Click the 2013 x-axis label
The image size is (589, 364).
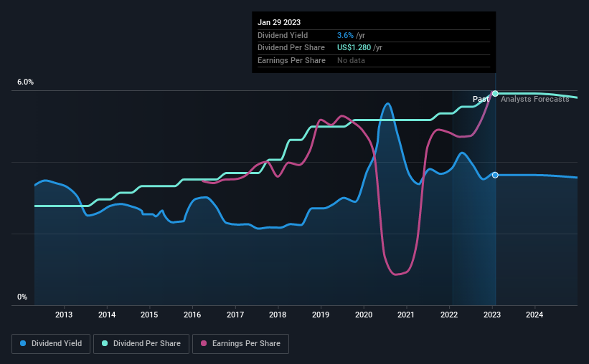point(64,315)
